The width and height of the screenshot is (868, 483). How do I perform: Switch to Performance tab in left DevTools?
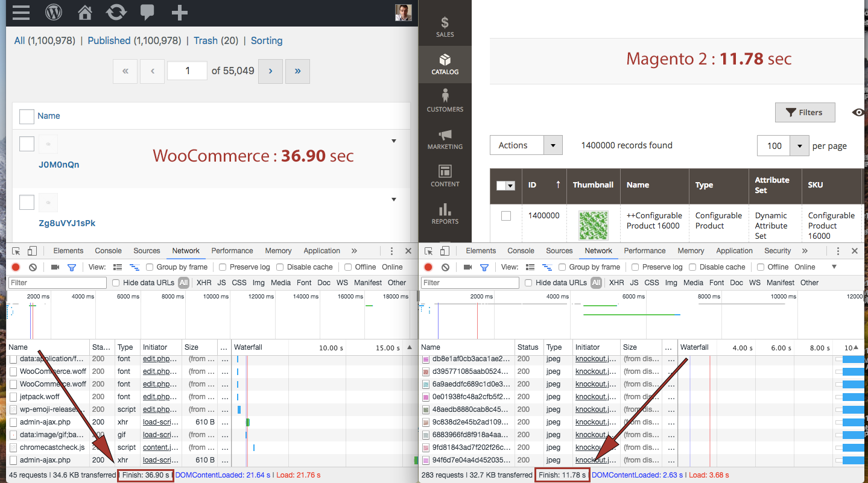coord(232,251)
